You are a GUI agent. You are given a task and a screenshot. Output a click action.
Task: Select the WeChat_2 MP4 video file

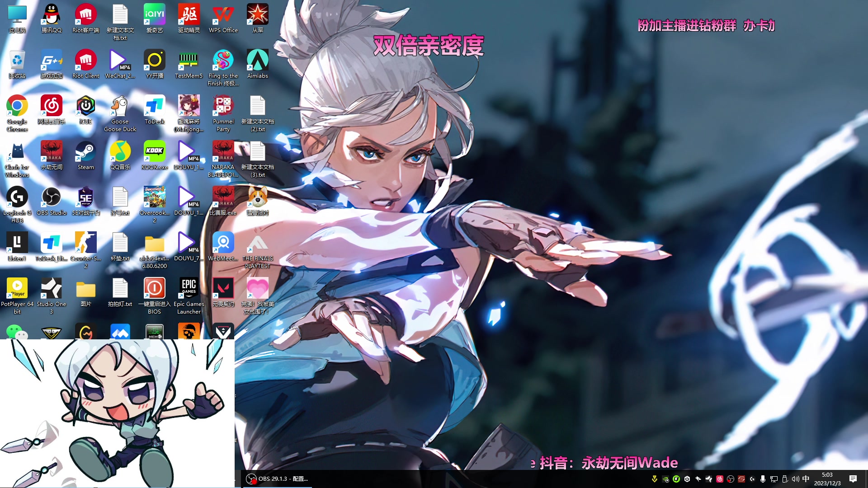(x=120, y=64)
